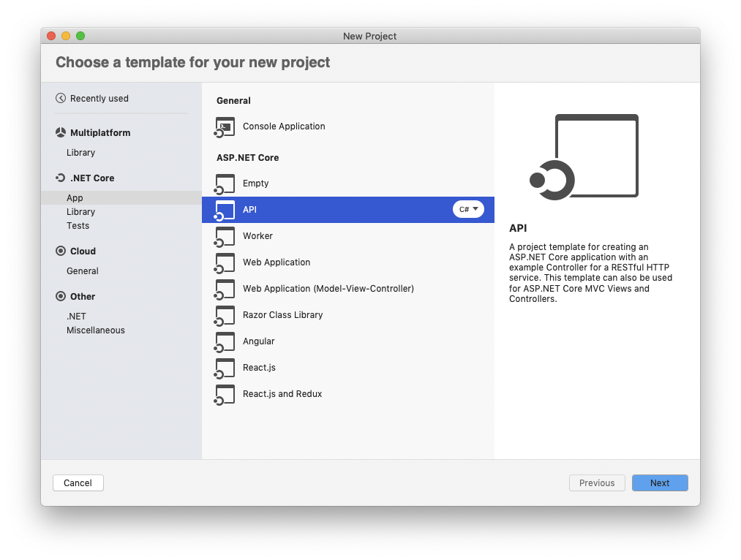Click the Console Application template icon
This screenshot has width=741, height=560.
(x=225, y=127)
